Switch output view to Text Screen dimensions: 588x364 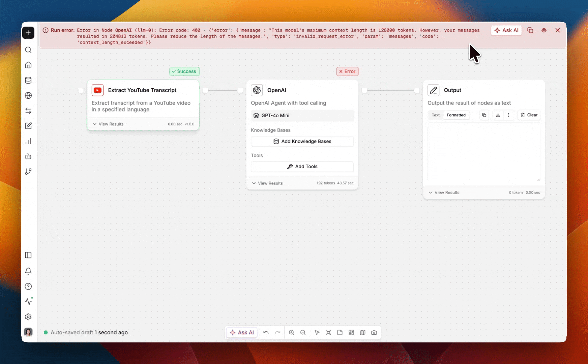436,115
